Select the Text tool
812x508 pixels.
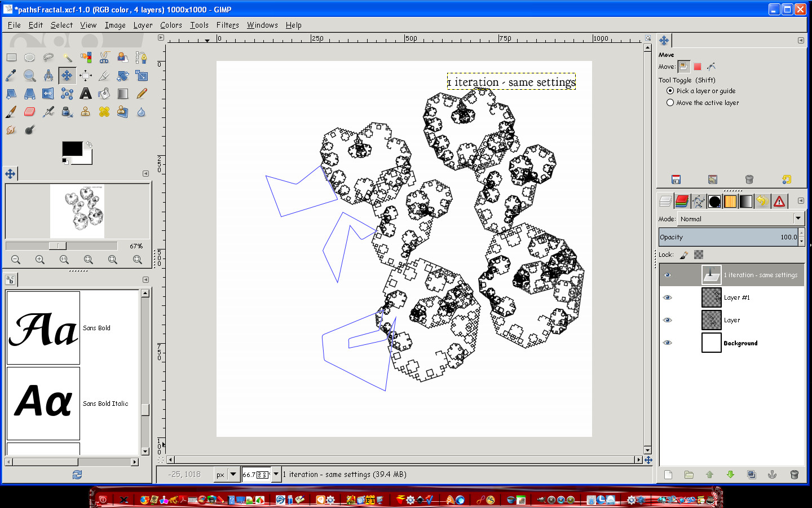pos(86,94)
